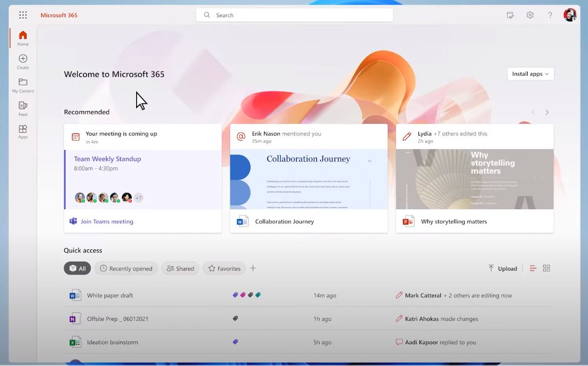Click the feedback icon in the header

tap(510, 15)
